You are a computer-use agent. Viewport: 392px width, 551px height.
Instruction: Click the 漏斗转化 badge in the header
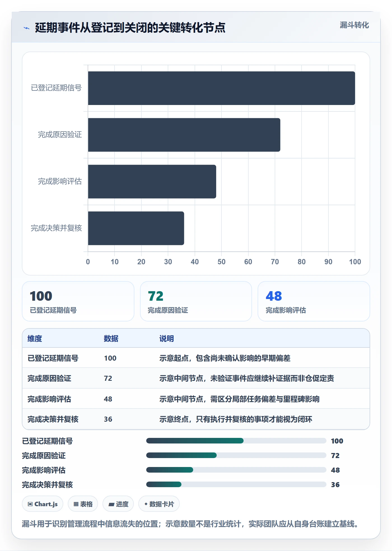(354, 25)
